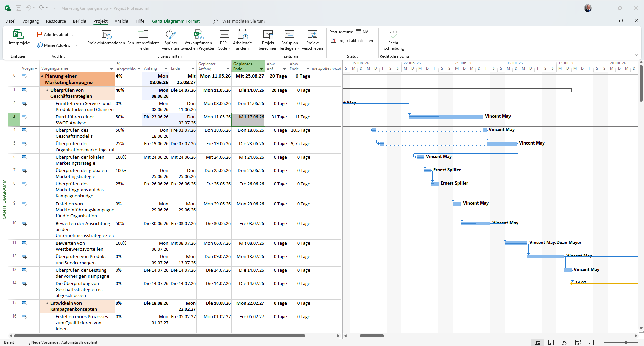Image resolution: width=644 pixels, height=346 pixels.
Task: Add new column via 'Neue Spalte hinzufügen'
Action: pos(326,68)
